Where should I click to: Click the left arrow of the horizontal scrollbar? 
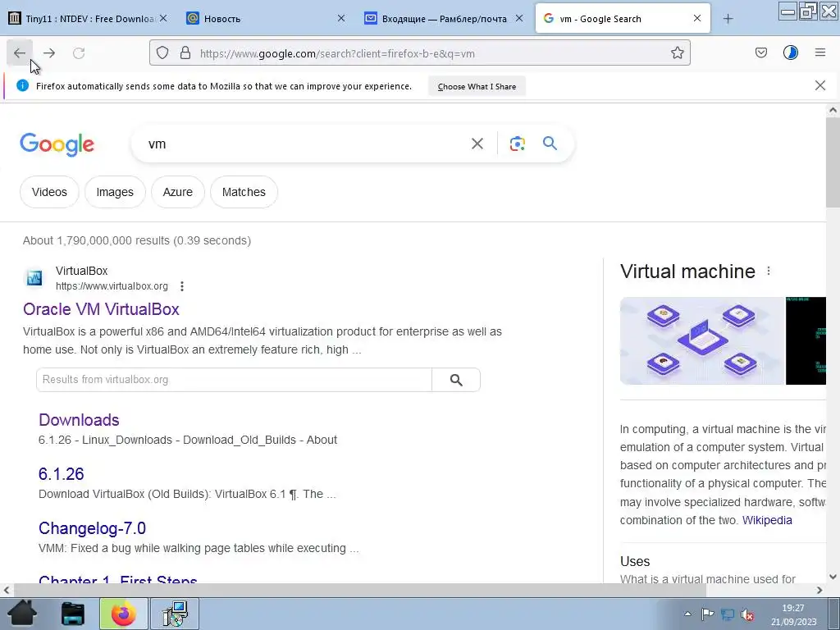point(7,591)
